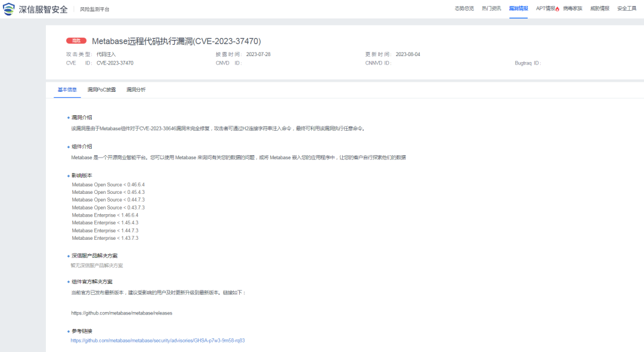Switch to the 基本信息 tab
This screenshot has width=644, height=352.
tap(67, 89)
